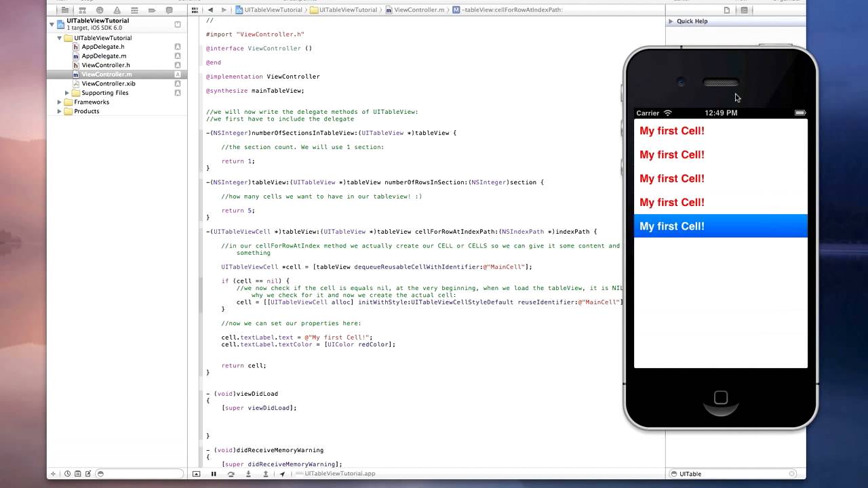868x488 pixels.
Task: Open the Log navigator speech-bubble icon
Action: (x=169, y=10)
